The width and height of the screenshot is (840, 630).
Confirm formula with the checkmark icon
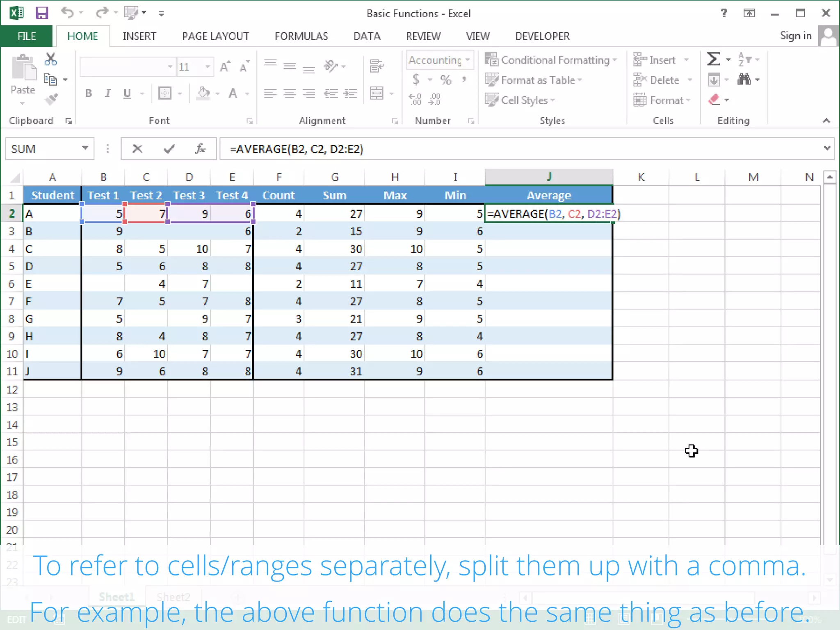click(169, 149)
